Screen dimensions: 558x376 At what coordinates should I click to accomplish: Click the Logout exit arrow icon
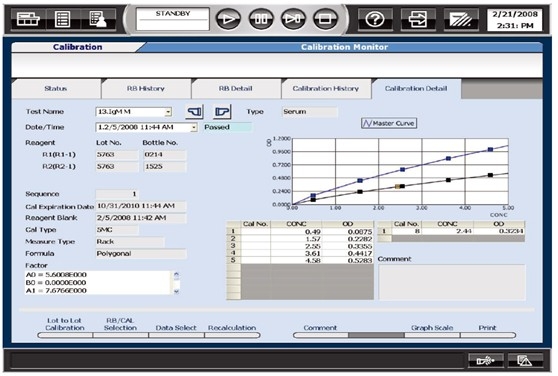tap(418, 19)
